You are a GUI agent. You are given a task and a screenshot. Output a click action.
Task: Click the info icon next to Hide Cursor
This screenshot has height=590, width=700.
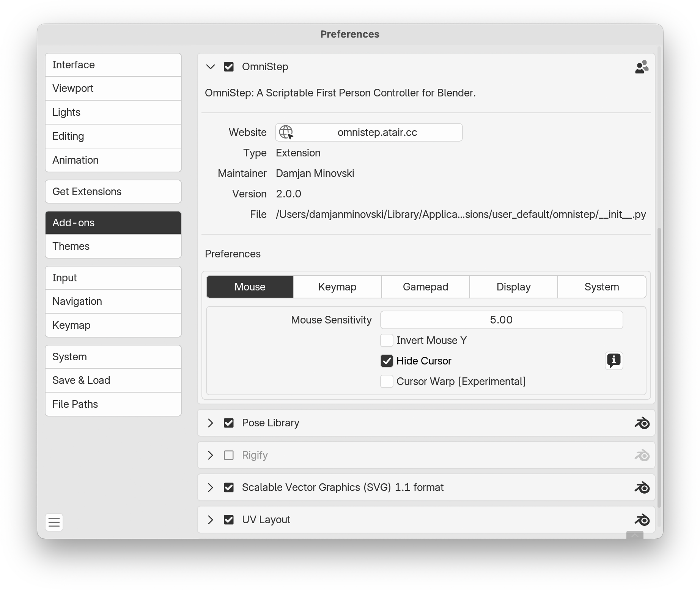tap(613, 361)
